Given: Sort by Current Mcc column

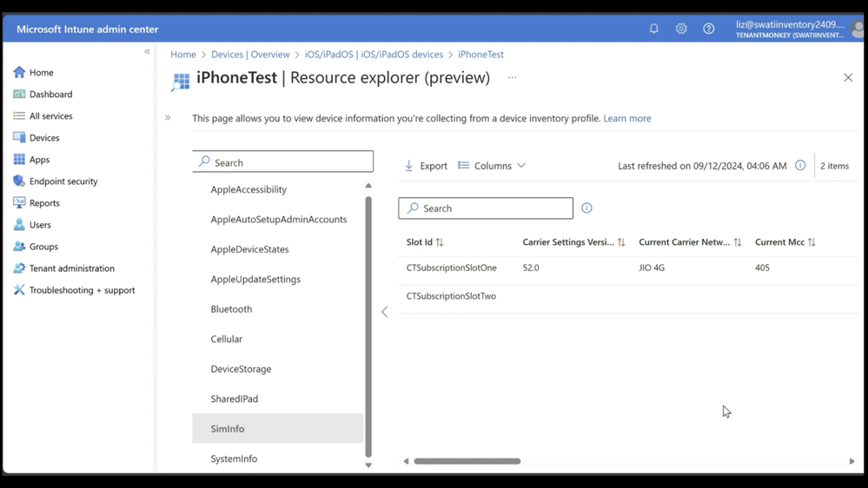Looking at the screenshot, I should [x=785, y=241].
